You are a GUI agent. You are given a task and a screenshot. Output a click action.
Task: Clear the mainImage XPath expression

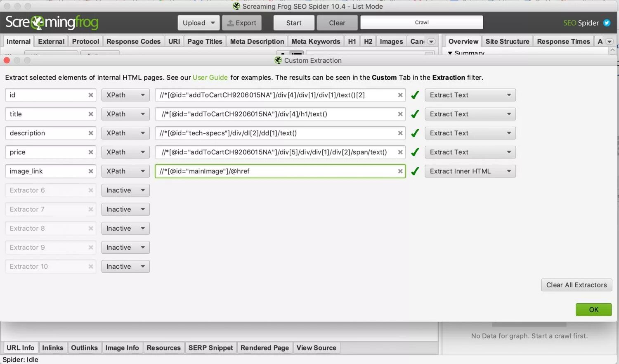pos(400,171)
